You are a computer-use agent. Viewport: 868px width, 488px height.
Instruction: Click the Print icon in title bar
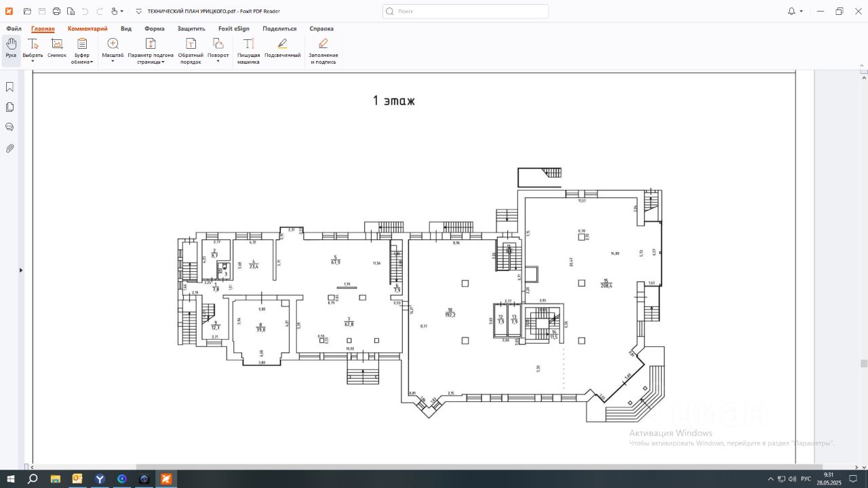click(56, 12)
